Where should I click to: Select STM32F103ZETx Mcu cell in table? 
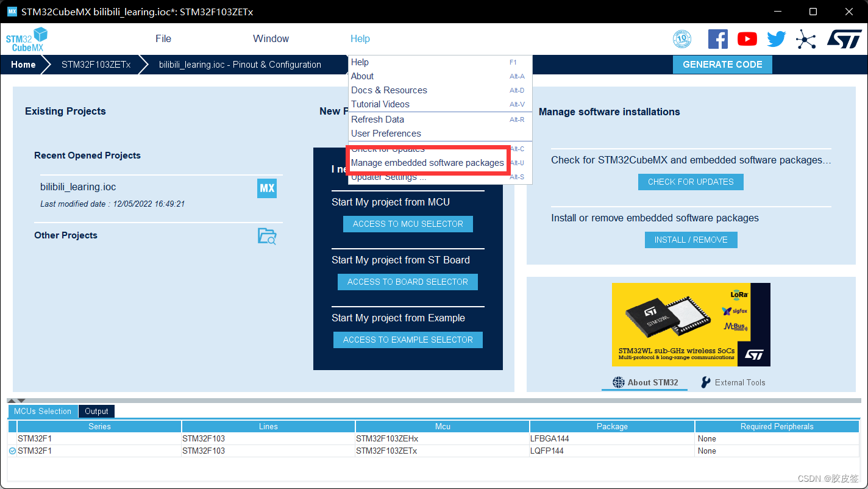point(443,451)
